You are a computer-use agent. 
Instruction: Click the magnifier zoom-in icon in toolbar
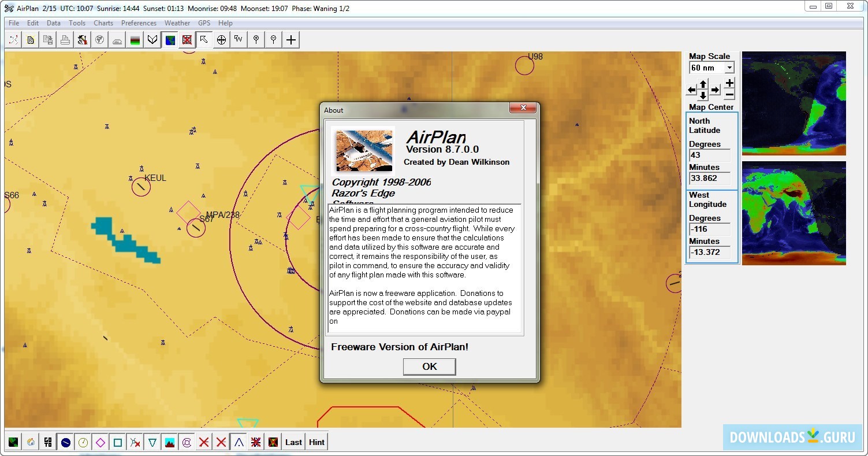[256, 39]
